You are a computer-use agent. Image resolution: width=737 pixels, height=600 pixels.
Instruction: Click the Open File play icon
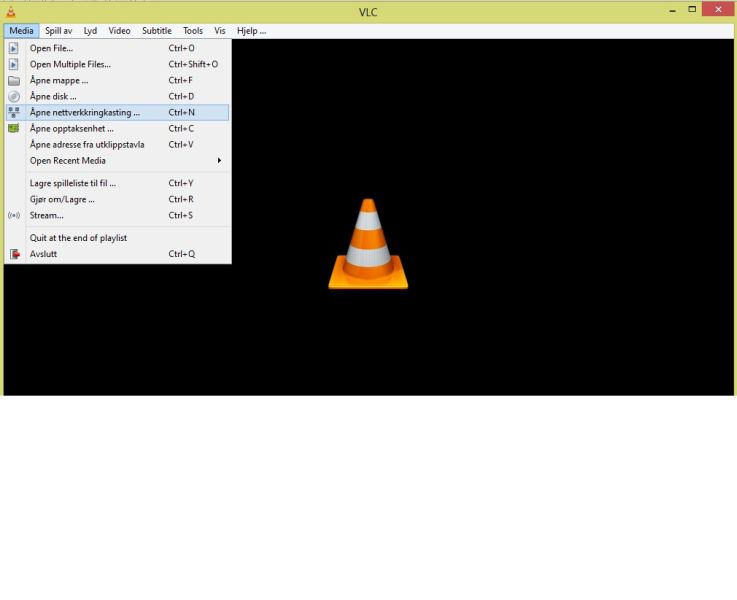pyautogui.click(x=14, y=48)
